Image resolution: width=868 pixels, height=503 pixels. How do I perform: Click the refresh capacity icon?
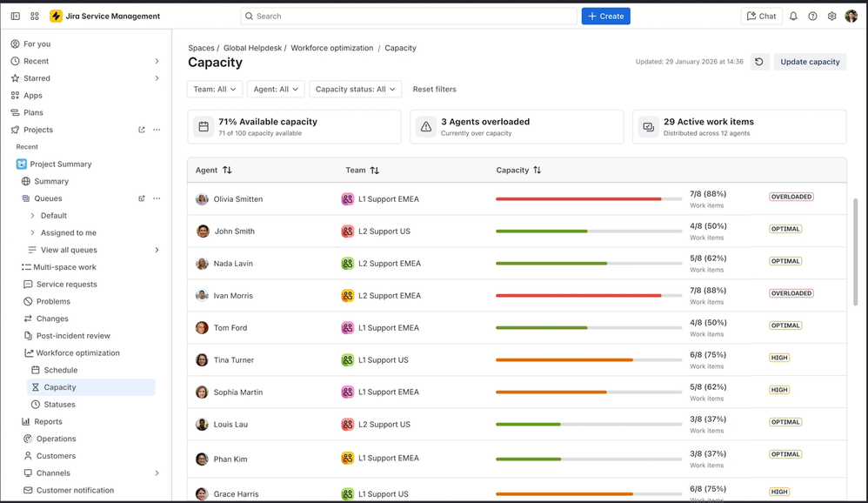click(x=759, y=62)
